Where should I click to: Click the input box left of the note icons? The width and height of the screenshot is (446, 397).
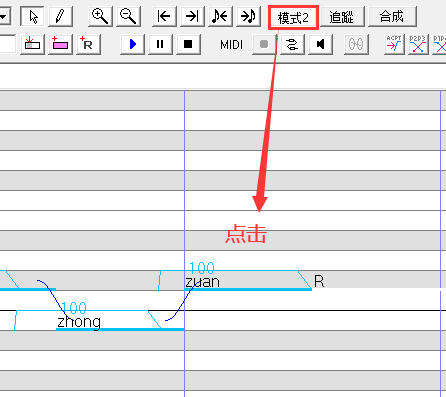coord(7,44)
